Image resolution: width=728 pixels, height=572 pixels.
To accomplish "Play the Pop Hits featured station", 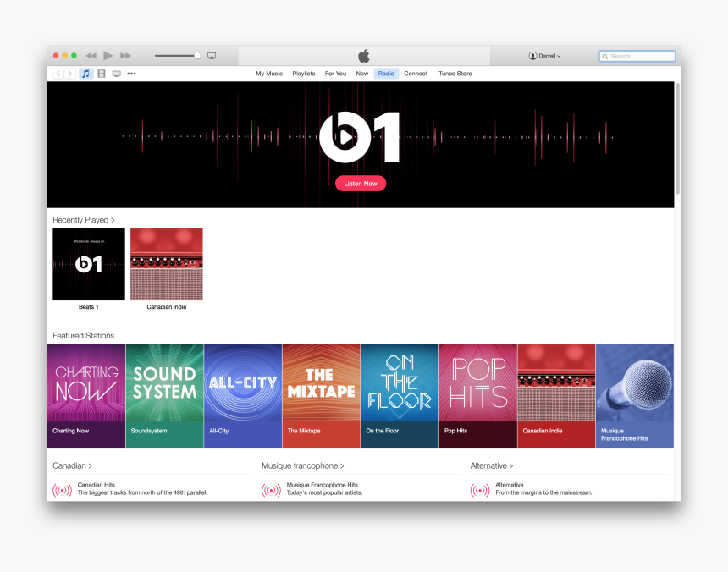I will (478, 396).
